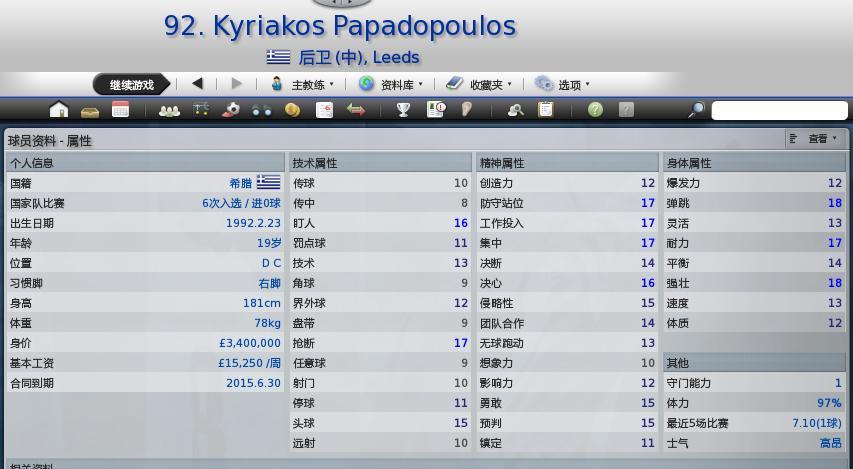The image size is (853, 469).
Task: Click the green question mark help icon
Action: point(595,110)
